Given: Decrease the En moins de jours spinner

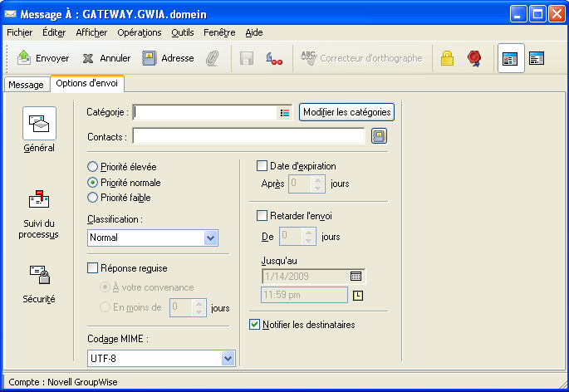Looking at the screenshot, I should [x=199, y=311].
